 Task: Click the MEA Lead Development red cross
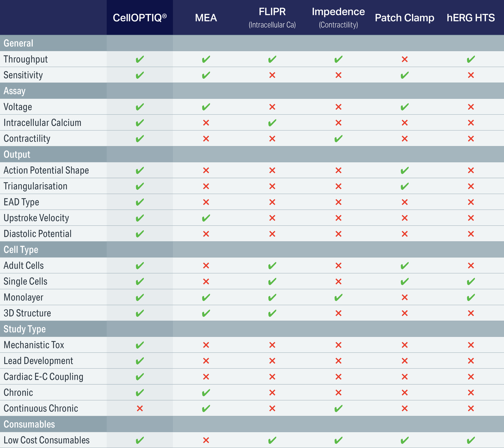click(206, 361)
